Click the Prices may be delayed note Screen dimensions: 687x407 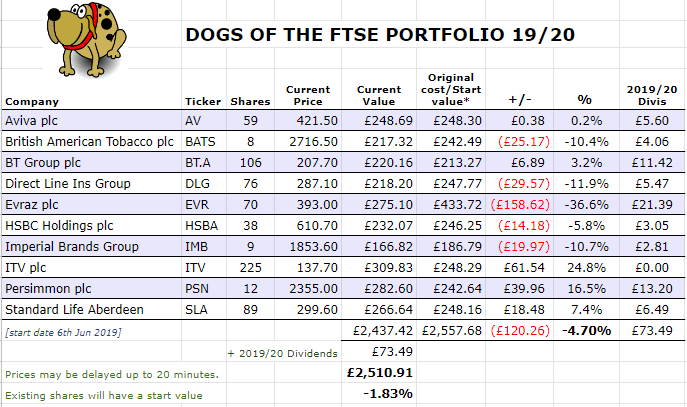click(112, 375)
